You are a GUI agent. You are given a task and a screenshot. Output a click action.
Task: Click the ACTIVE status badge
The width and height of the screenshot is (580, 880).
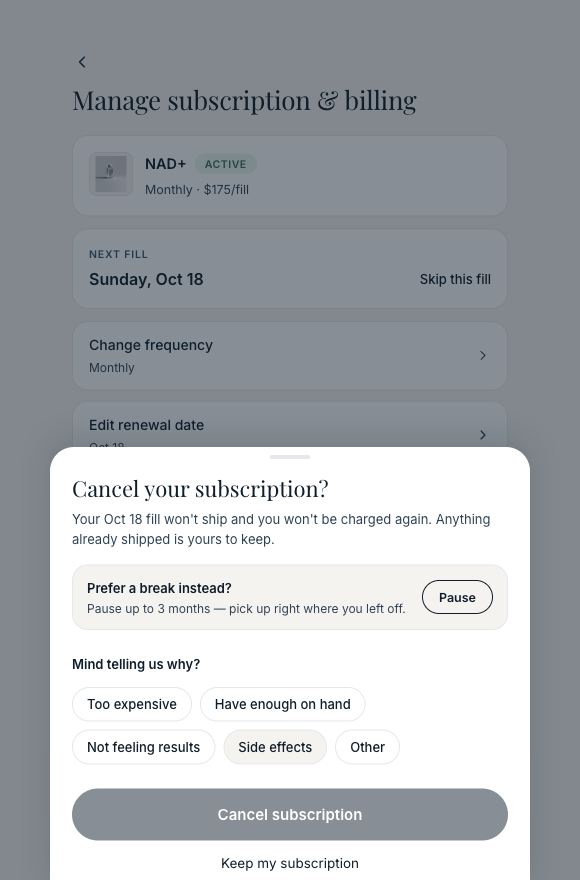tap(226, 164)
